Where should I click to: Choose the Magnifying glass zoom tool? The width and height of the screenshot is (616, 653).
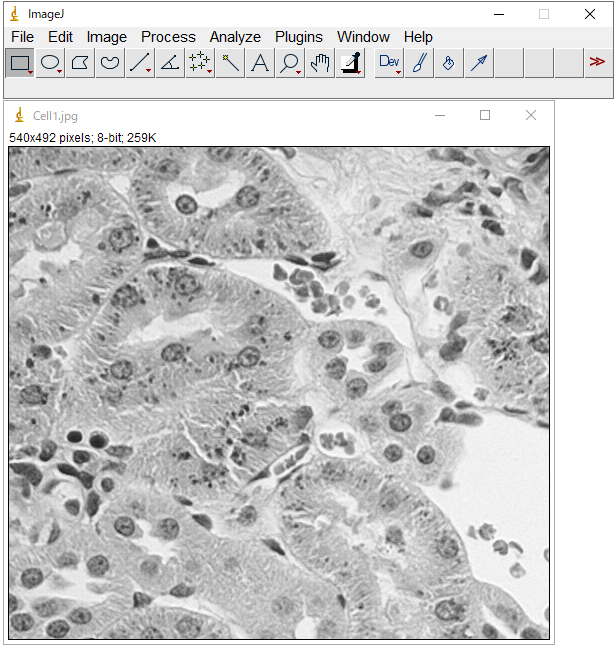290,64
